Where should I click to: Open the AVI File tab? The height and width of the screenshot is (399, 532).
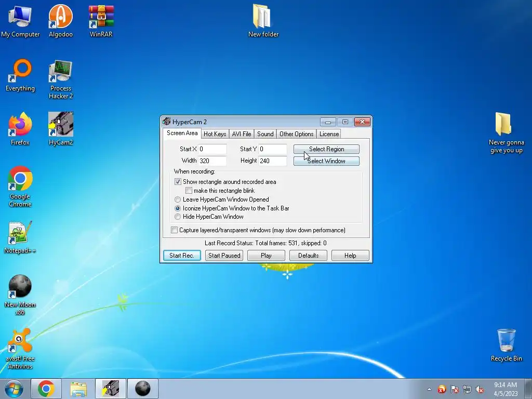(x=242, y=134)
